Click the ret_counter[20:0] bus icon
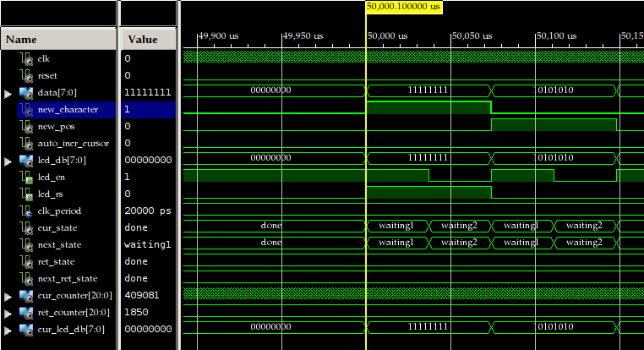Viewport: 644px width, 350px height. tap(25, 313)
